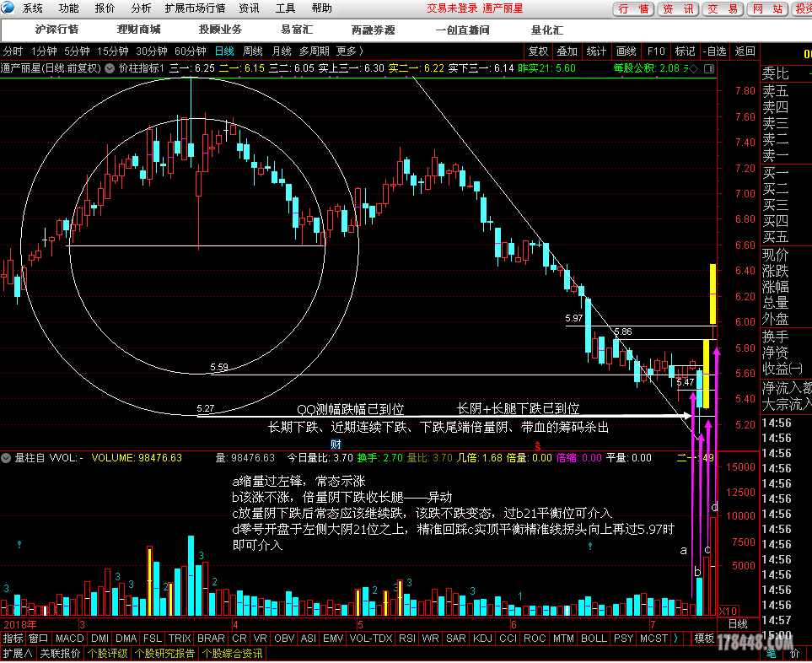Click the small window toggle icon beside 每股公积
This screenshot has height=663, width=812.
(709, 68)
